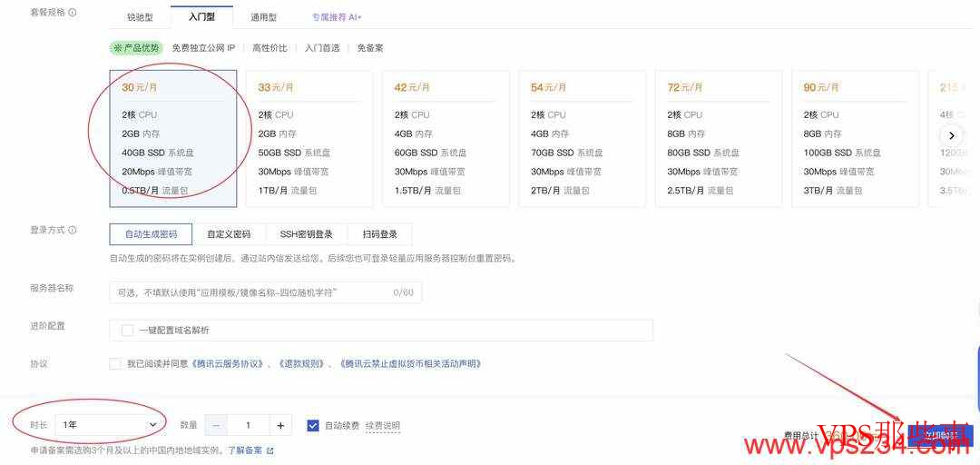The width and height of the screenshot is (980, 465).
Task: Open the 时长 duration dropdown showing 1年
Action: (x=110, y=424)
